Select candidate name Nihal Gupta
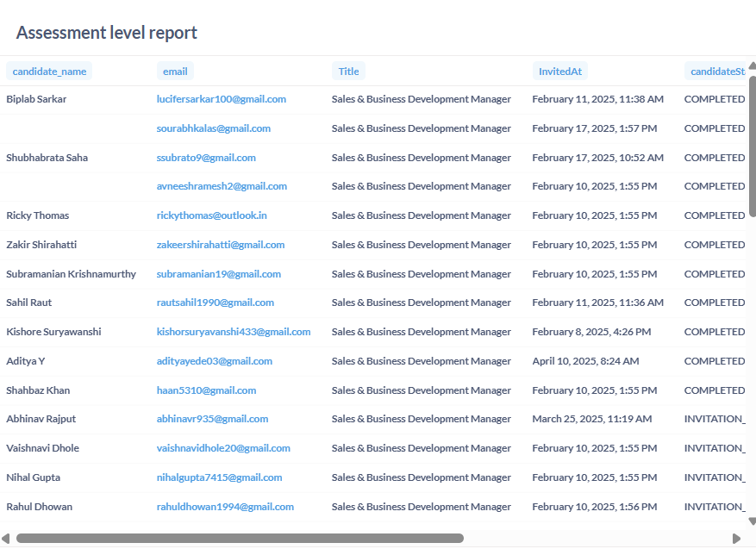The width and height of the screenshot is (756, 549). point(34,478)
